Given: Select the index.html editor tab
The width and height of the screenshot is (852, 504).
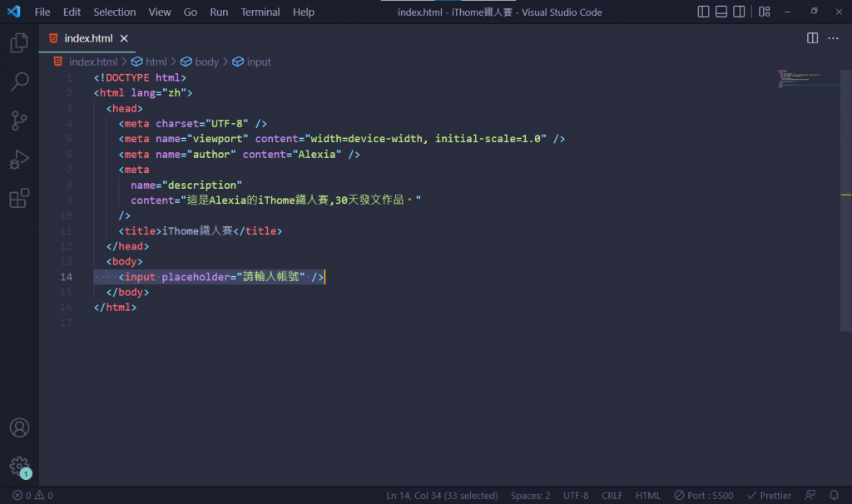Looking at the screenshot, I should [87, 38].
